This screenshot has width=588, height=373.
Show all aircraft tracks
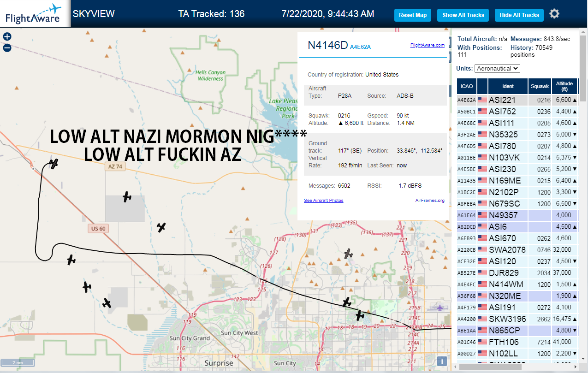463,15
